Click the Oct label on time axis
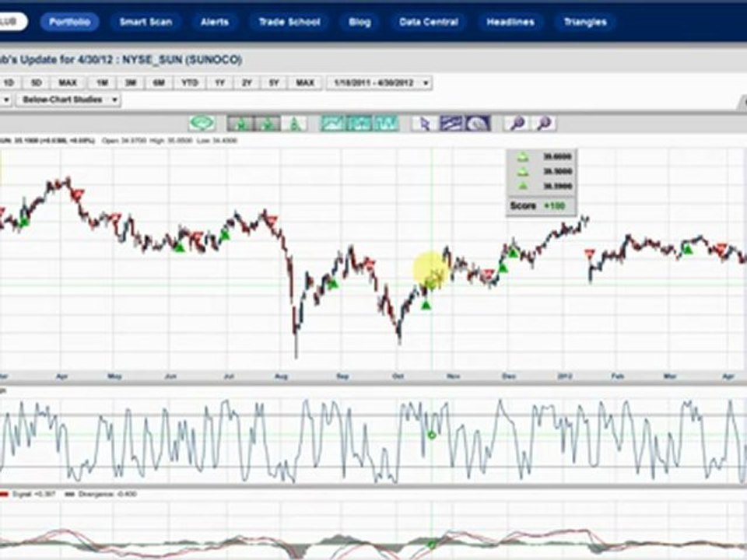Screen dimensions: 747x560 click(x=398, y=376)
